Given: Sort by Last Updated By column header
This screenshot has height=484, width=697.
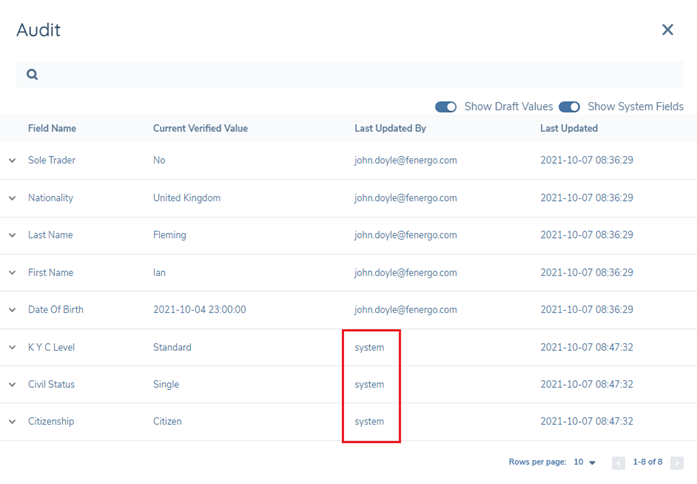Looking at the screenshot, I should [390, 128].
